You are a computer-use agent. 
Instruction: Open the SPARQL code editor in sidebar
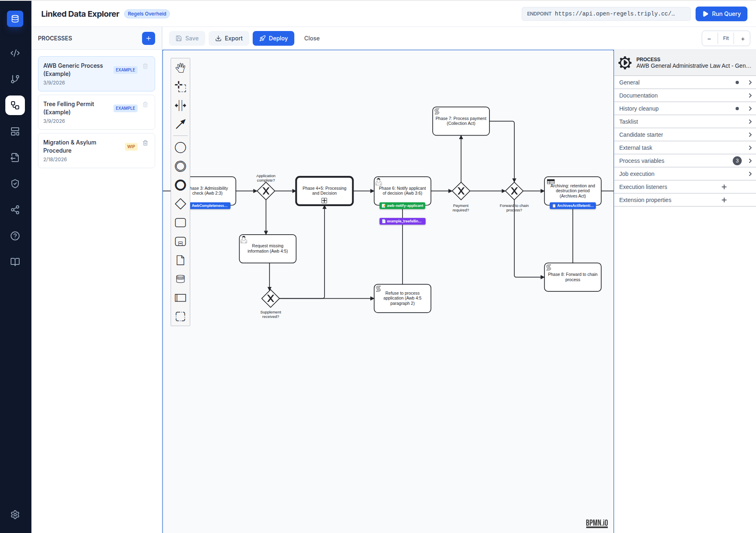(x=15, y=53)
